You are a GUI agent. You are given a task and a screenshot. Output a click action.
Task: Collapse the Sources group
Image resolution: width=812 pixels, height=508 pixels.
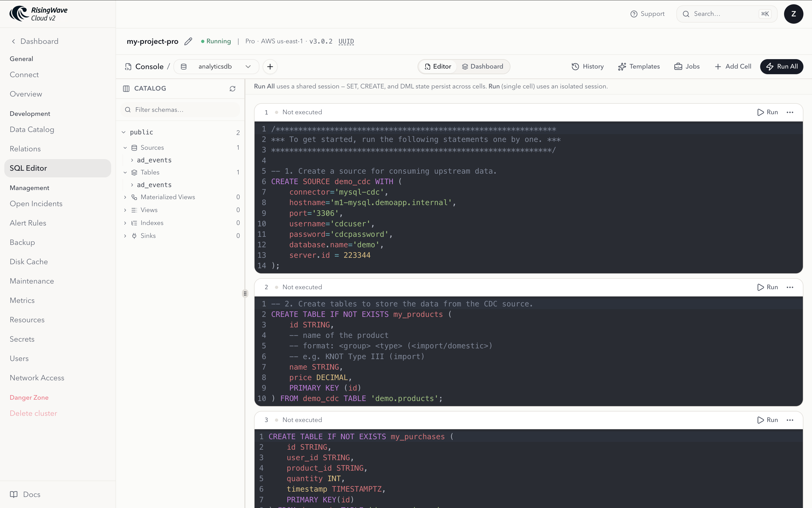pos(125,148)
